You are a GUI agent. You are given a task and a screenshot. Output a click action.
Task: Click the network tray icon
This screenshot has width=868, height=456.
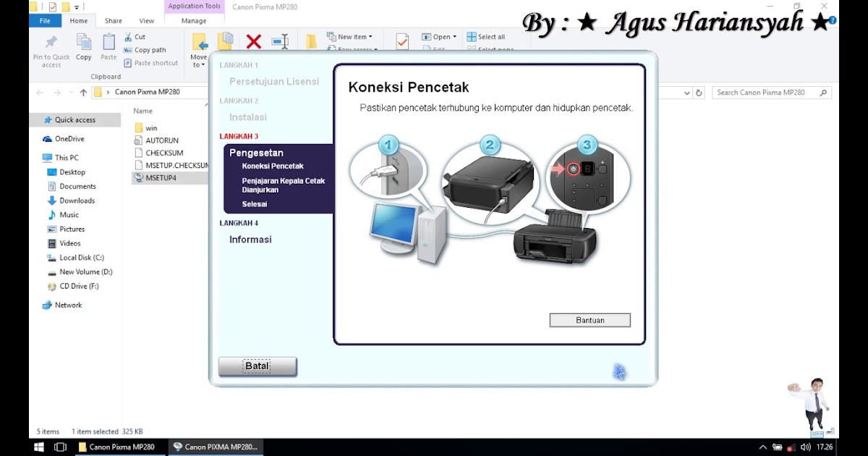pos(792,447)
